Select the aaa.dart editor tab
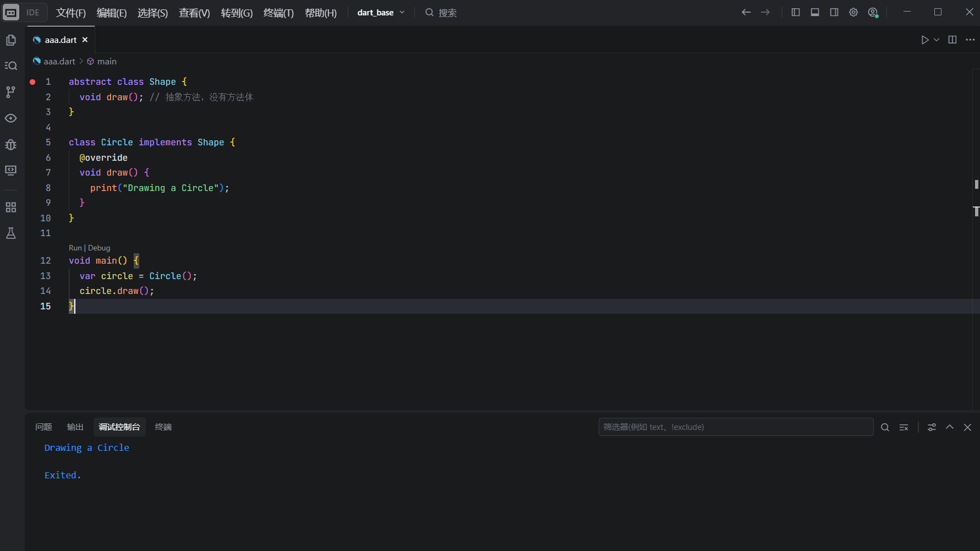This screenshot has width=980, height=551. [61, 40]
